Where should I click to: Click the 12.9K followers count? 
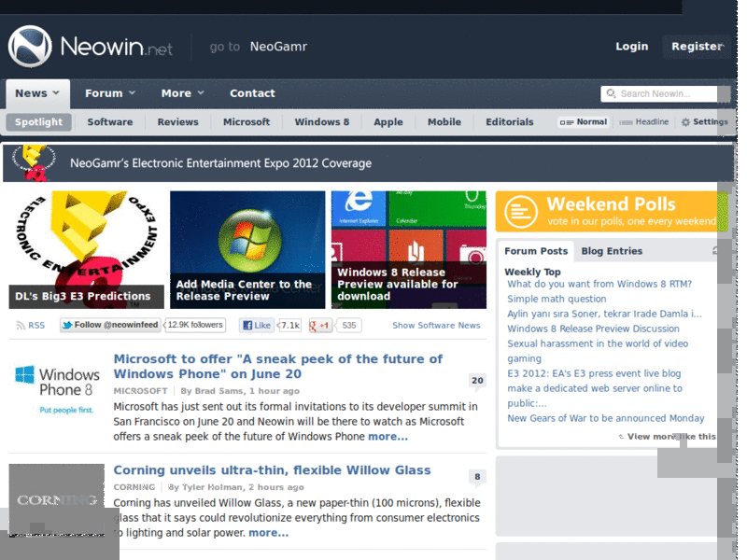click(195, 325)
